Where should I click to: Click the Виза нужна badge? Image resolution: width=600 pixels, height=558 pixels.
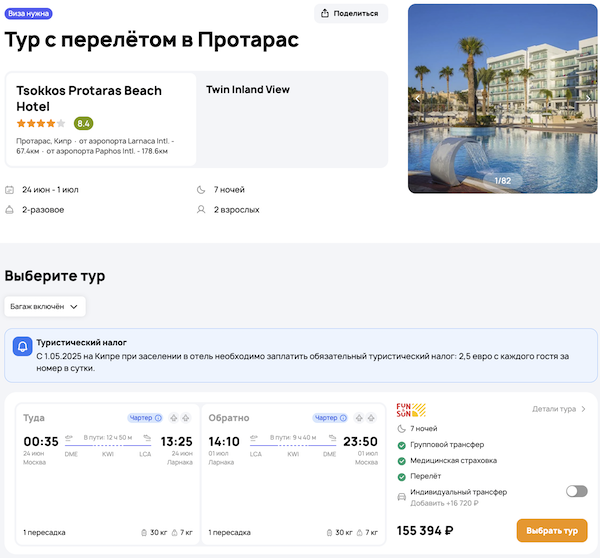click(x=29, y=14)
